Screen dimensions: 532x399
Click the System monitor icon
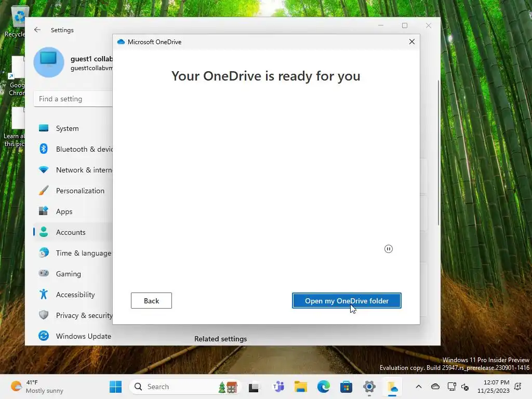(44, 128)
